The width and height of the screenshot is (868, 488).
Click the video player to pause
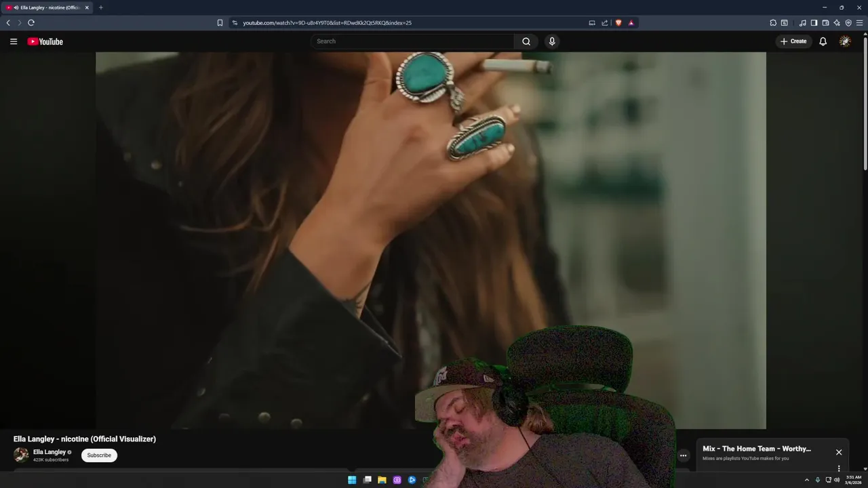click(431, 241)
